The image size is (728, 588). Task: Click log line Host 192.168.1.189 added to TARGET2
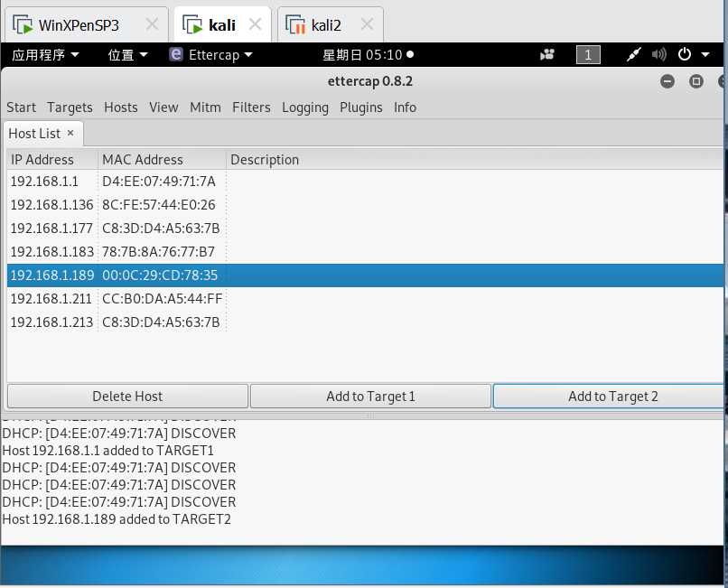click(x=117, y=519)
